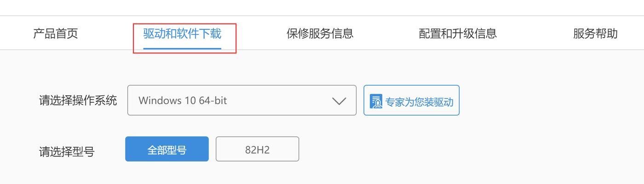Click the 请选择操作系统 label
This screenshot has height=184, width=644.
(78, 101)
